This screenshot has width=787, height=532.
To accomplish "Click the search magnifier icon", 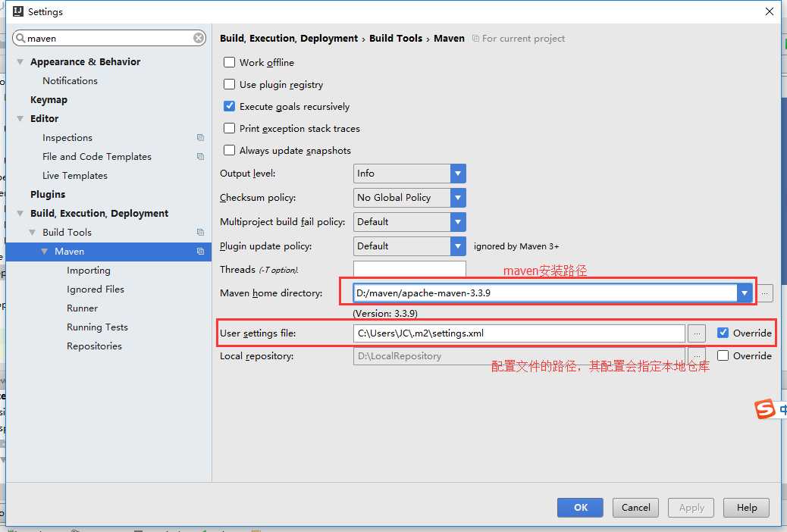I will click(20, 38).
